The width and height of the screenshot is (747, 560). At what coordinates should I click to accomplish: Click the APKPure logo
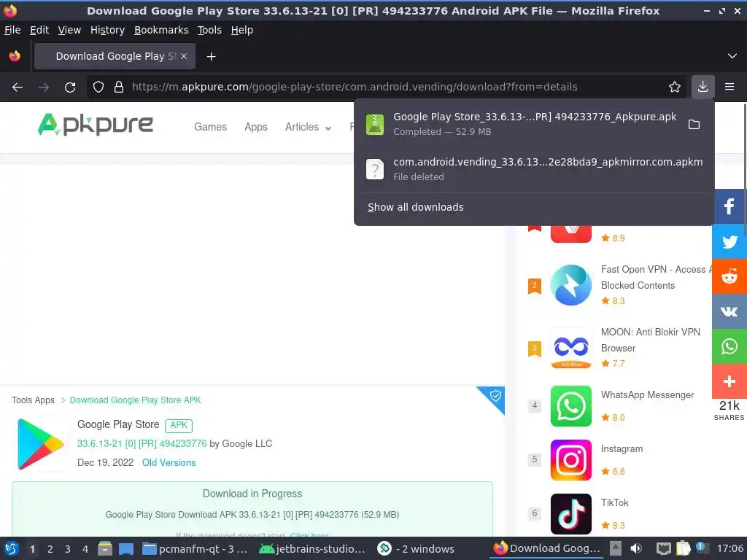click(96, 124)
